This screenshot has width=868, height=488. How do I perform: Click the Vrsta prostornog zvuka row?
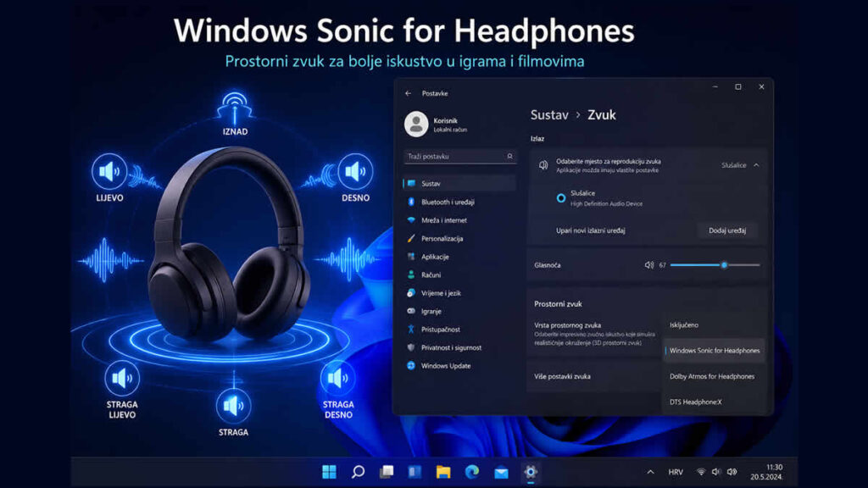(594, 334)
